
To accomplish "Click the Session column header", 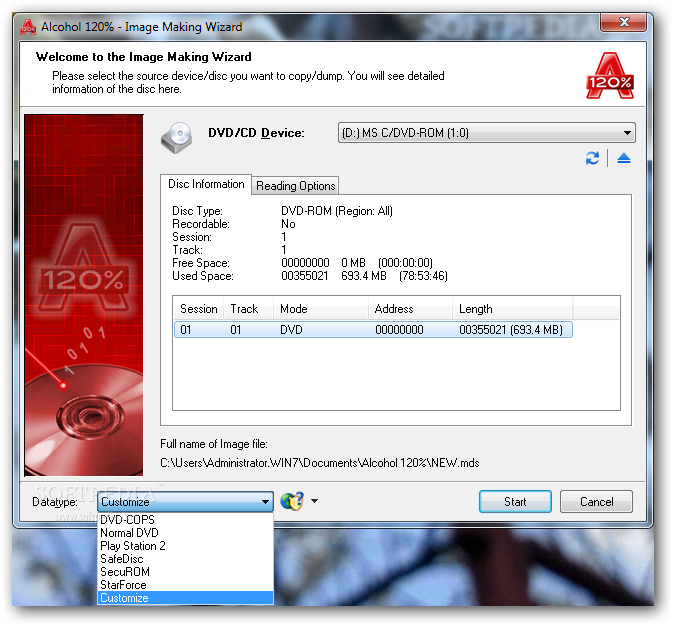I will (198, 309).
